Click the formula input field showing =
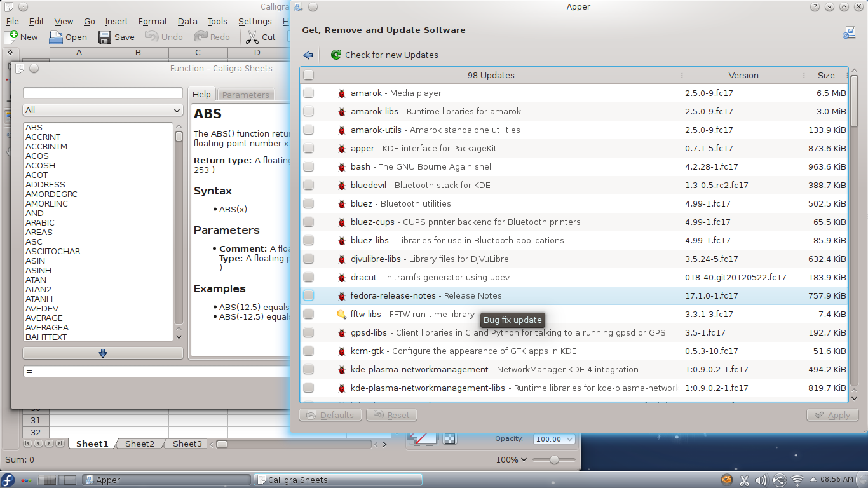868x488 pixels. click(x=156, y=372)
